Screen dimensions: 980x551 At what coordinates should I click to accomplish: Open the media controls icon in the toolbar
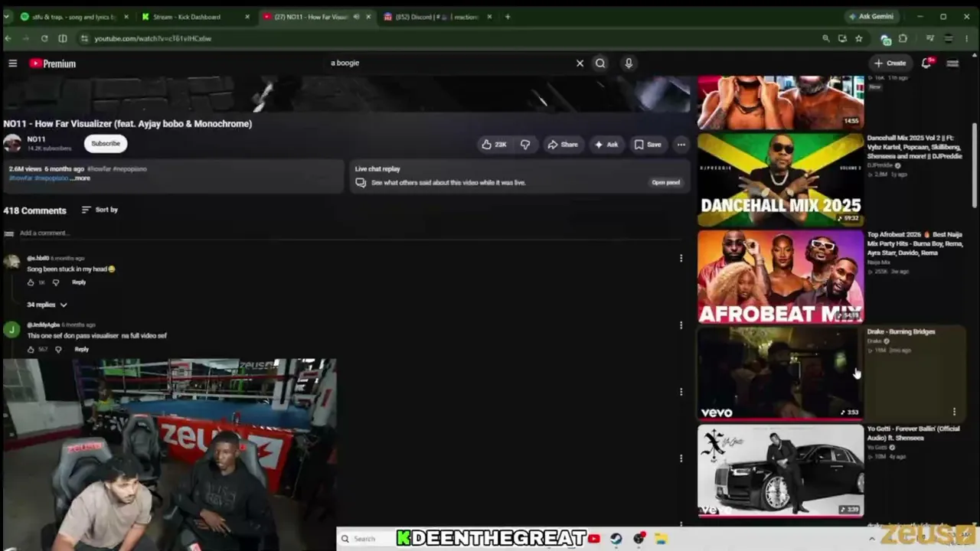coord(930,38)
